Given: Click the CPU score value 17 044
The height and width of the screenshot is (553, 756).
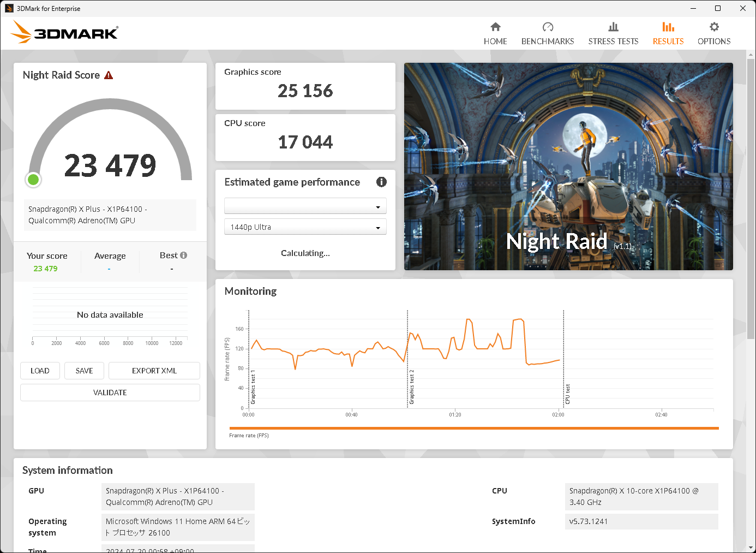Looking at the screenshot, I should [x=305, y=142].
